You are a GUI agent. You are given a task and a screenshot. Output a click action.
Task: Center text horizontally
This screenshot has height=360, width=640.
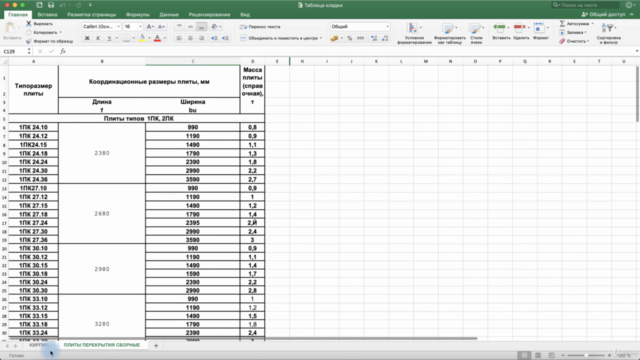(190, 38)
